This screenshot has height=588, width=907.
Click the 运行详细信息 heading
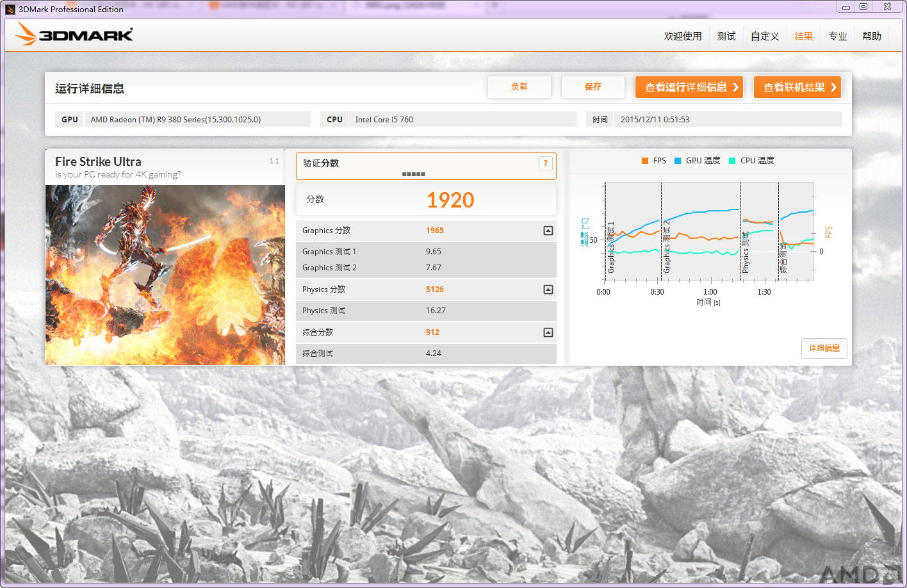pos(90,88)
